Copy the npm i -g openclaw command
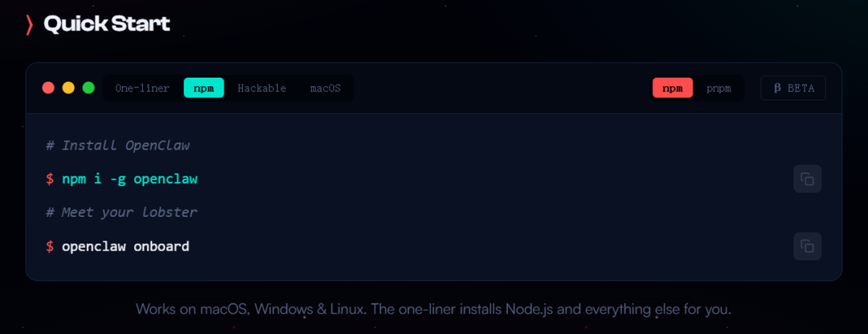The height and width of the screenshot is (334, 868). 807,179
